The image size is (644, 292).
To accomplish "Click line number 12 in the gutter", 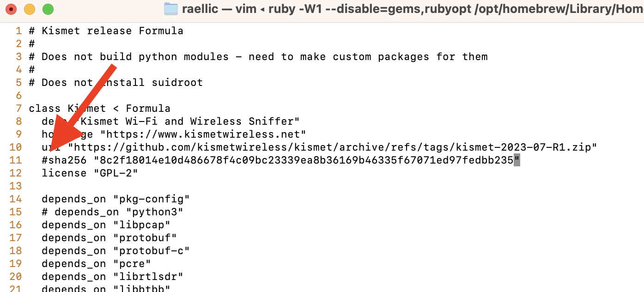I will pos(16,173).
